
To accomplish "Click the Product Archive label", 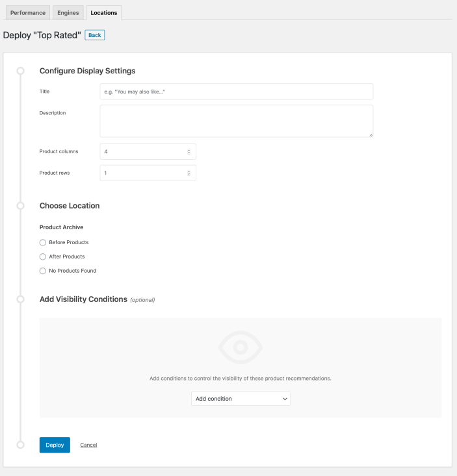I will (x=61, y=227).
